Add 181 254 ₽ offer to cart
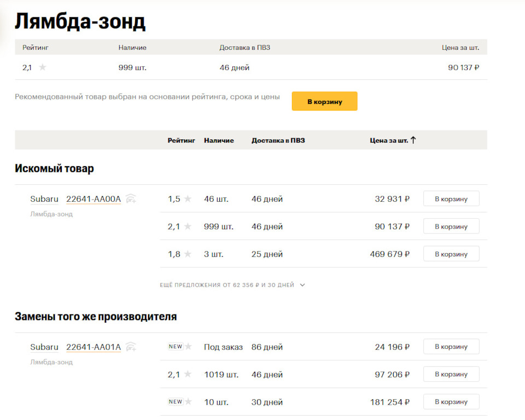This screenshot has width=525, height=420. pyautogui.click(x=451, y=402)
